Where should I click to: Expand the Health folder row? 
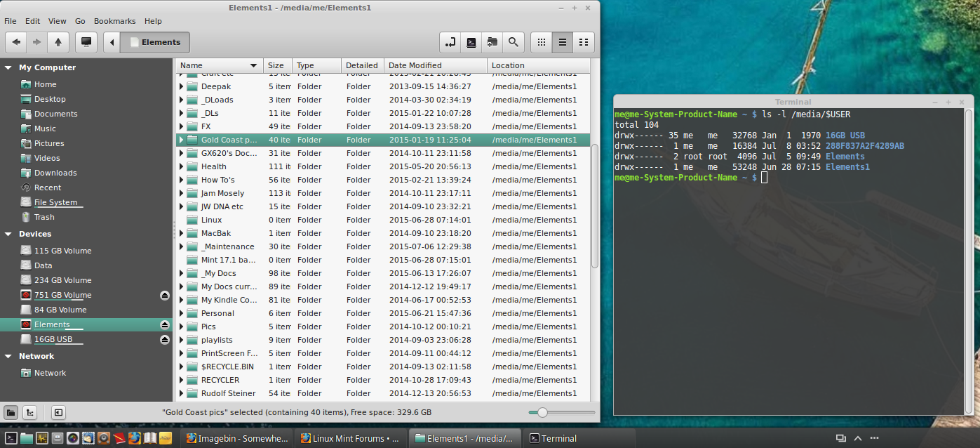[181, 166]
